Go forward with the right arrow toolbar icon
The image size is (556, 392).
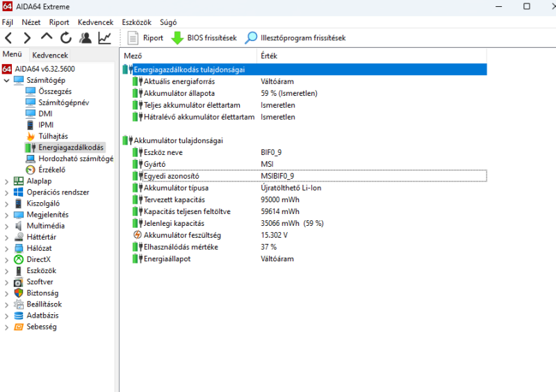(27, 38)
